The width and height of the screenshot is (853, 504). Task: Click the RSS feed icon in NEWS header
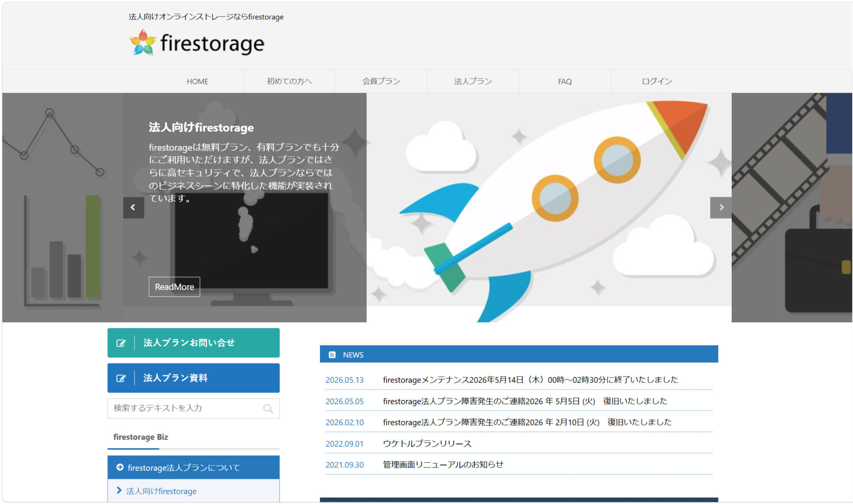coord(332,355)
